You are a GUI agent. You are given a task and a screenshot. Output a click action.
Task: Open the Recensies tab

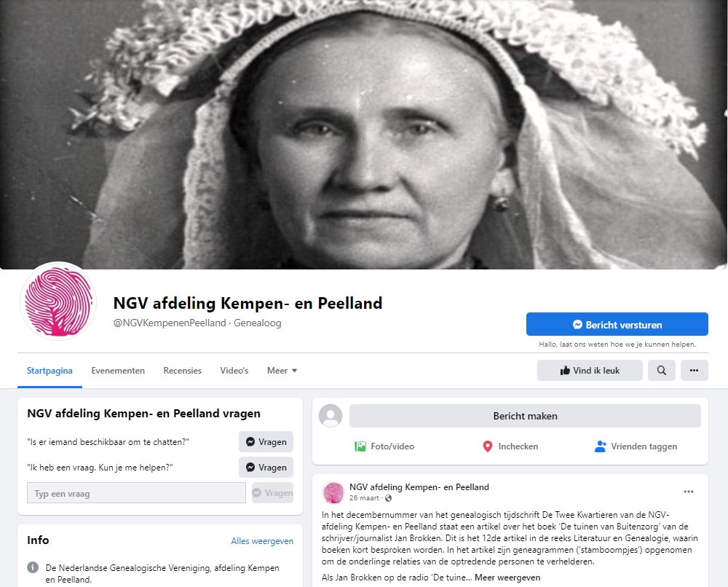[x=183, y=371]
